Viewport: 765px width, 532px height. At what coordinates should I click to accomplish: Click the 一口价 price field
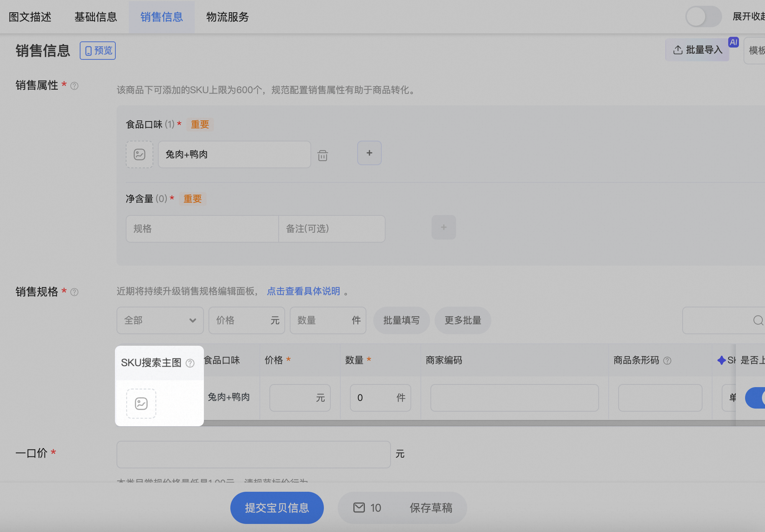tap(254, 455)
